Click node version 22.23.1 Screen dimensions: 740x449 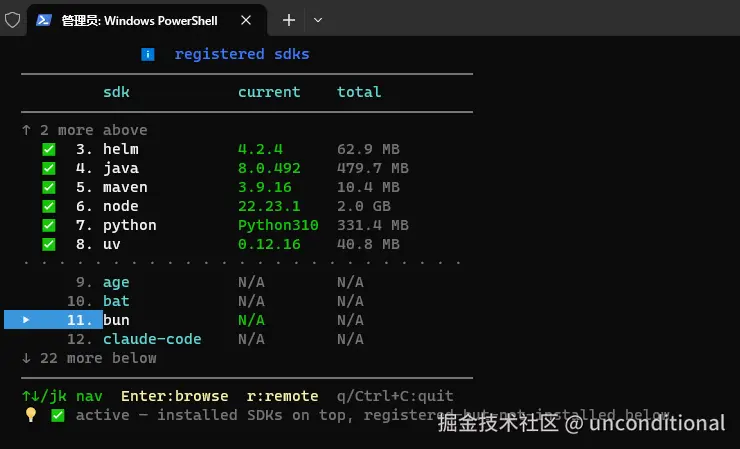coord(269,206)
